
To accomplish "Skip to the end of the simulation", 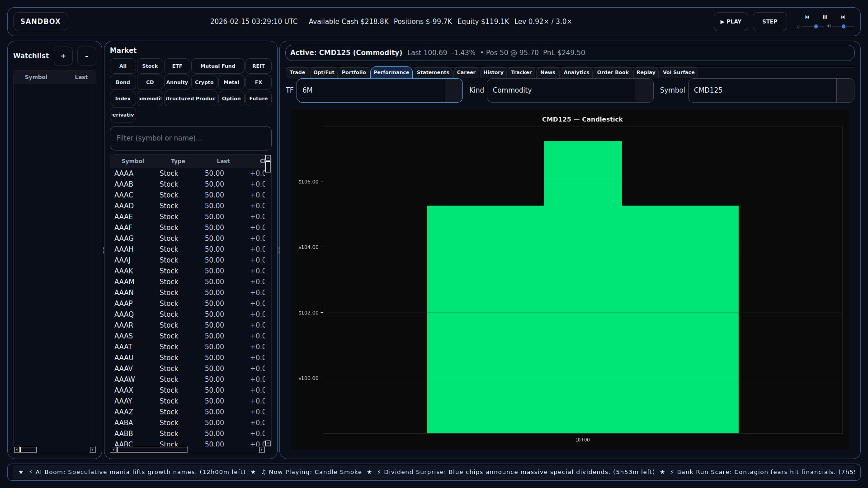I will (844, 17).
